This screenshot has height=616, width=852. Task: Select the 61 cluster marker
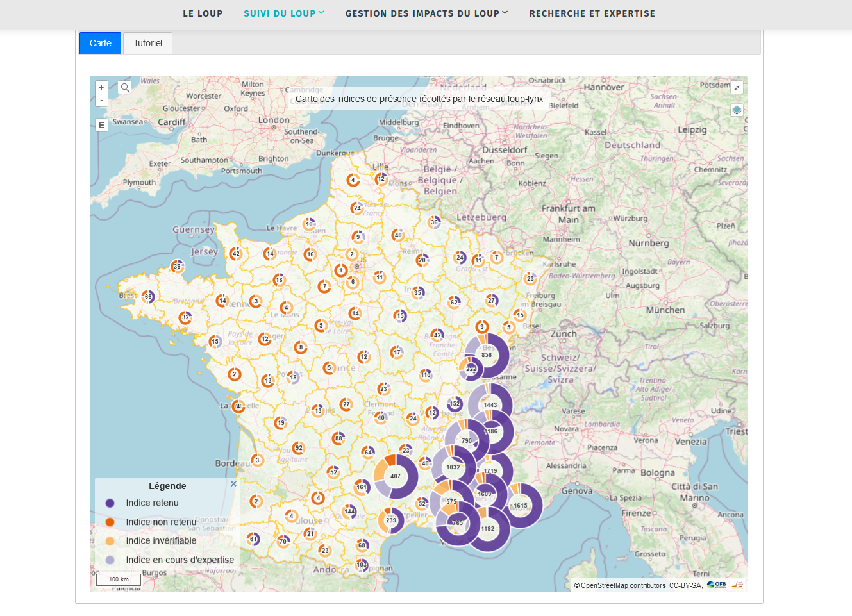pos(253,539)
